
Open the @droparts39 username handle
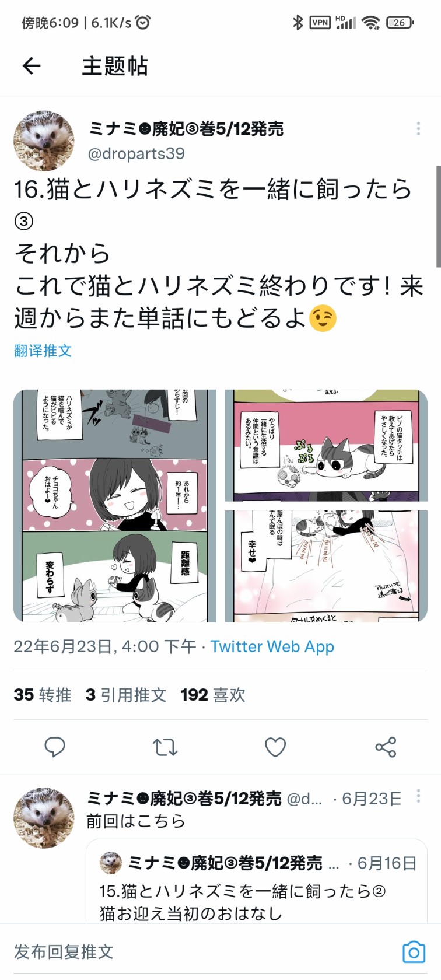pos(136,153)
